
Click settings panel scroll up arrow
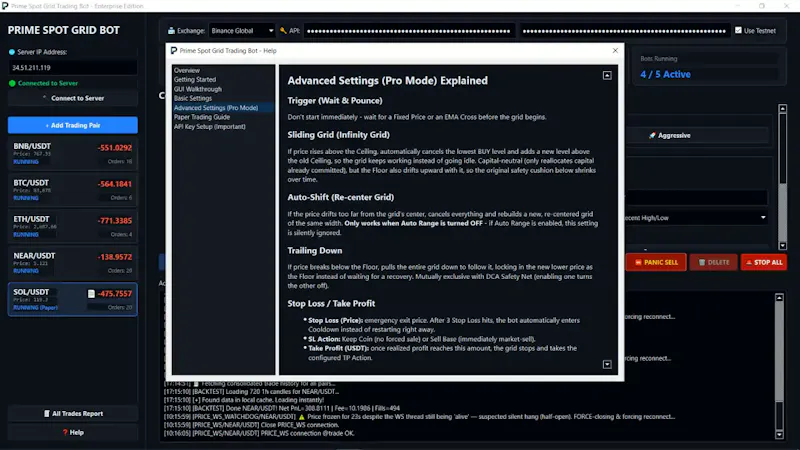tap(783, 109)
